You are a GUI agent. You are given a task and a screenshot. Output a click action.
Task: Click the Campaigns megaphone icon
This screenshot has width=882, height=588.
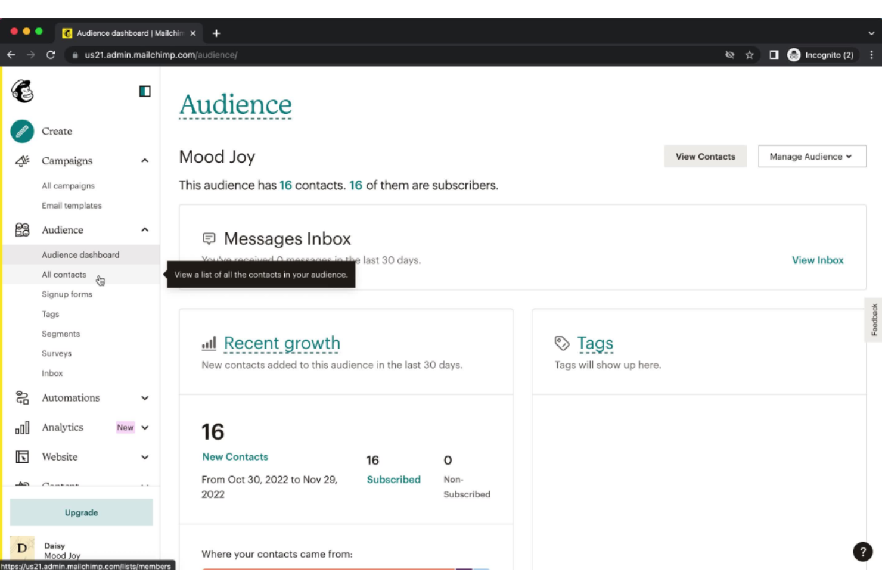tap(22, 161)
